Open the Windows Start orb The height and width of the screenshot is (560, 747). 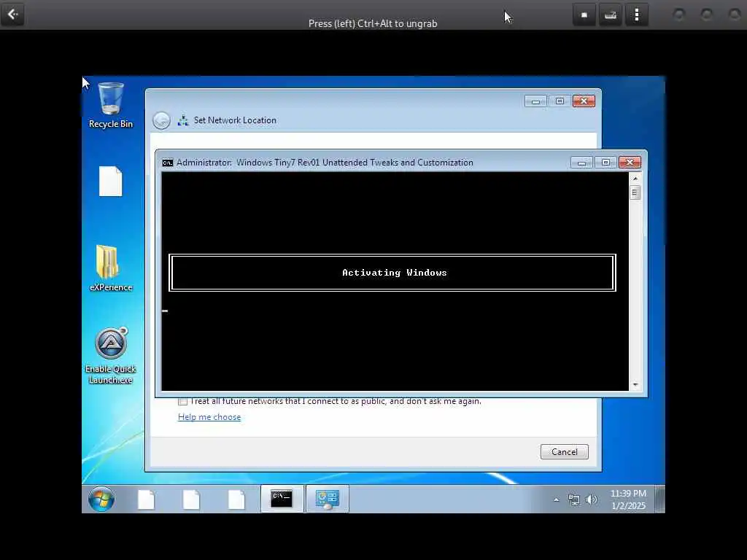pos(101,499)
